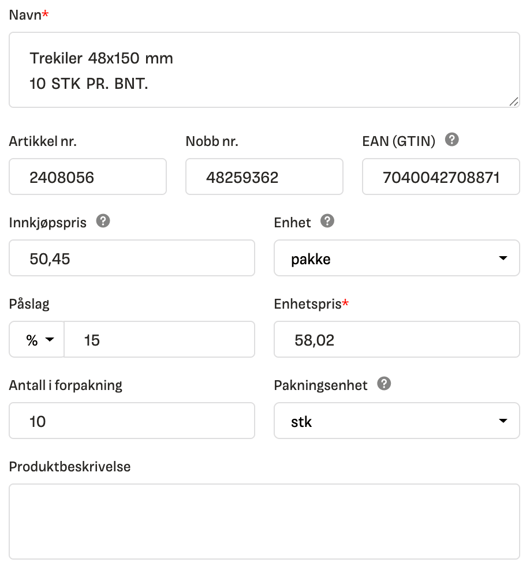Open the Enhet dropdown showing pakke
530x570 pixels.
pyautogui.click(x=397, y=258)
